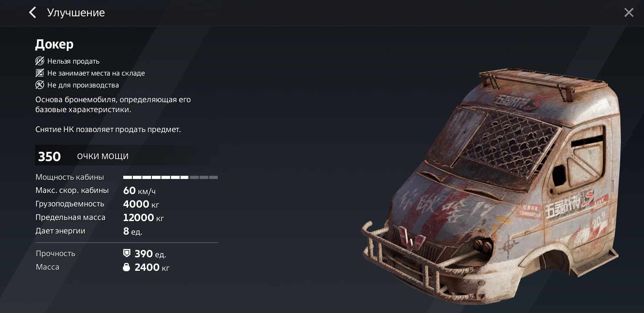Image resolution: width=644 pixels, height=313 pixels.
Task: Click the Не для производства label text
Action: click(83, 85)
